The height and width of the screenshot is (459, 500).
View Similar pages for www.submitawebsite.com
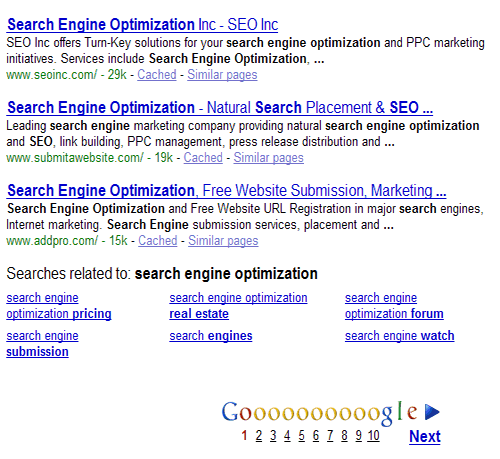[x=268, y=158]
